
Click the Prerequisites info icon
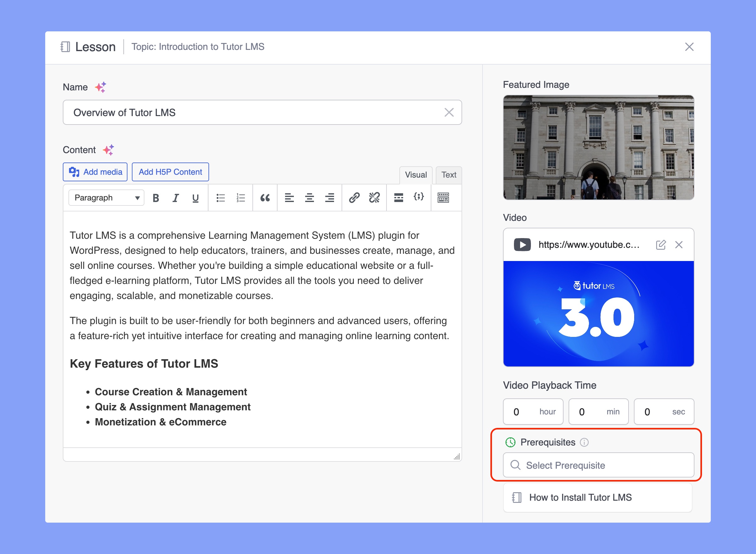(584, 442)
